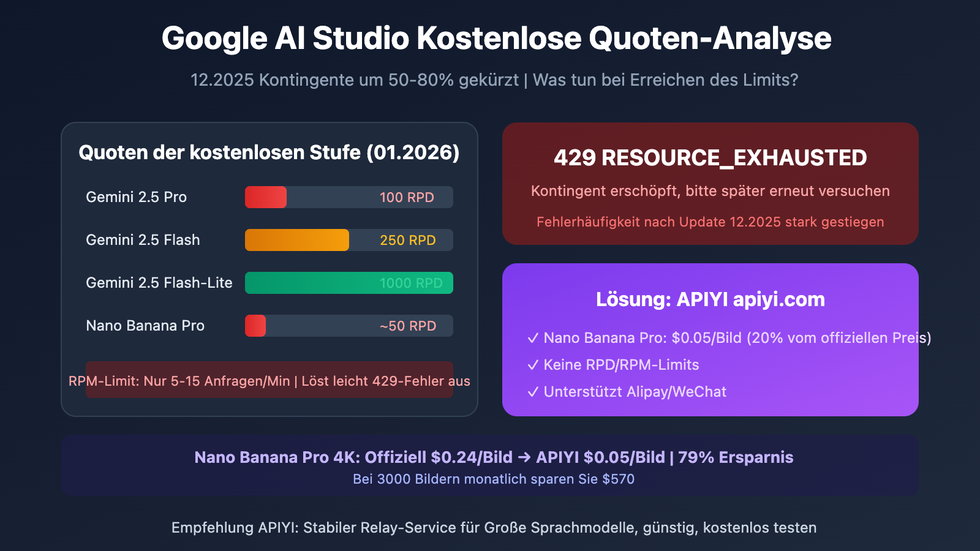Open the 'Lösung: APIYI apiyi.com' heading

point(710,299)
